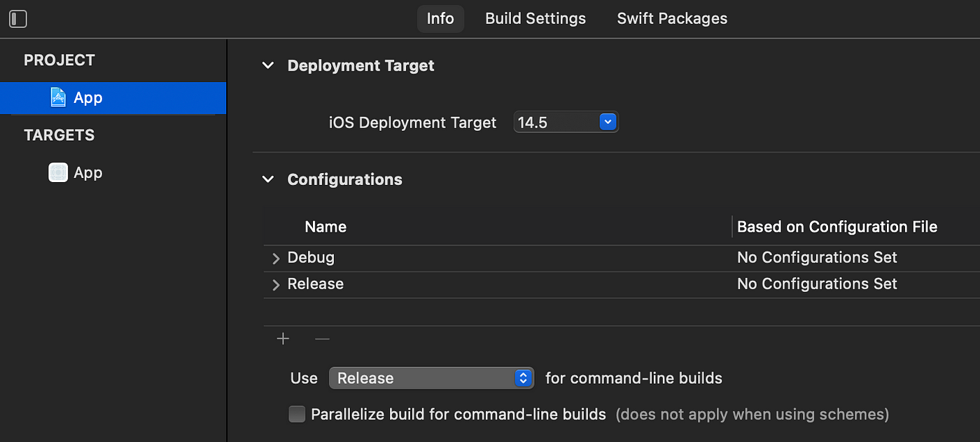Select the Info tab
Screen dimensions: 980x442
point(440,19)
